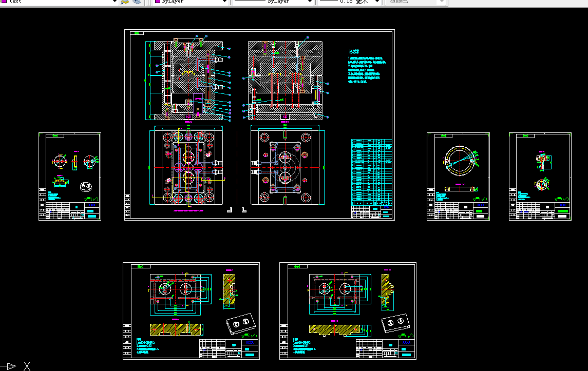588x371 pixels.
Task: Select the 3D isometric plate in the bottom-right sheet
Action: tap(395, 323)
